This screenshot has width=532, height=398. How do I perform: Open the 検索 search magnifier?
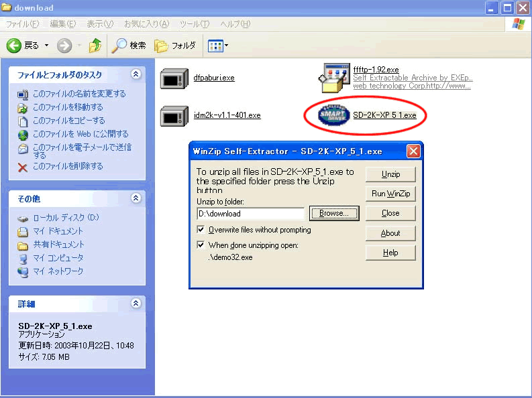pyautogui.click(x=119, y=46)
